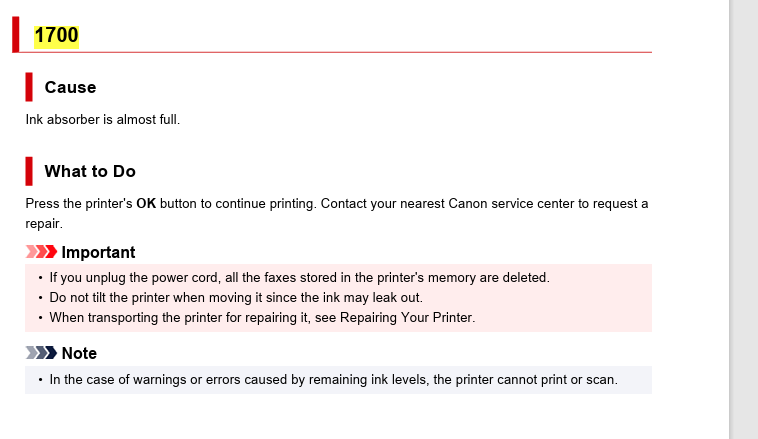
Task: Click the dark triple-chevron Note icon
Action: (42, 353)
